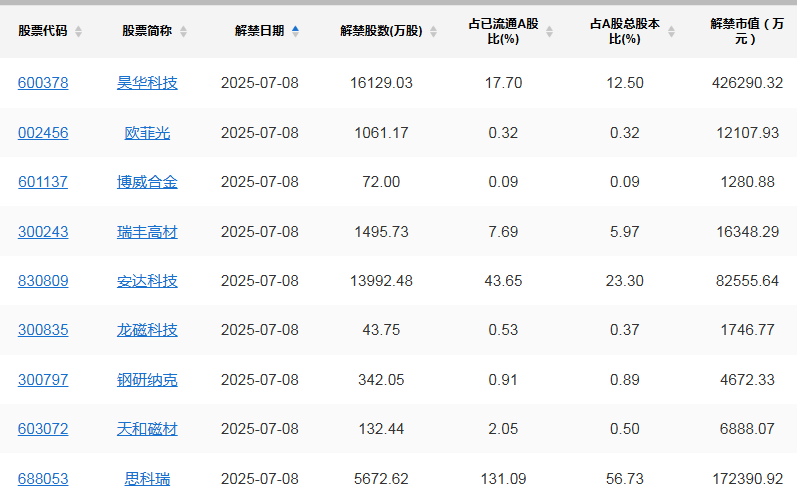
Task: Click the 占A股总股本比(%) column header
Action: (x=625, y=31)
